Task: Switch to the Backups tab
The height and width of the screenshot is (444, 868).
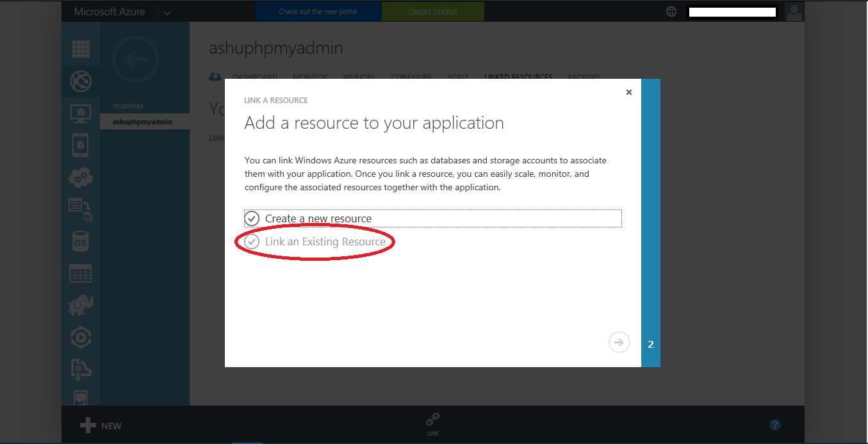Action: coord(584,77)
